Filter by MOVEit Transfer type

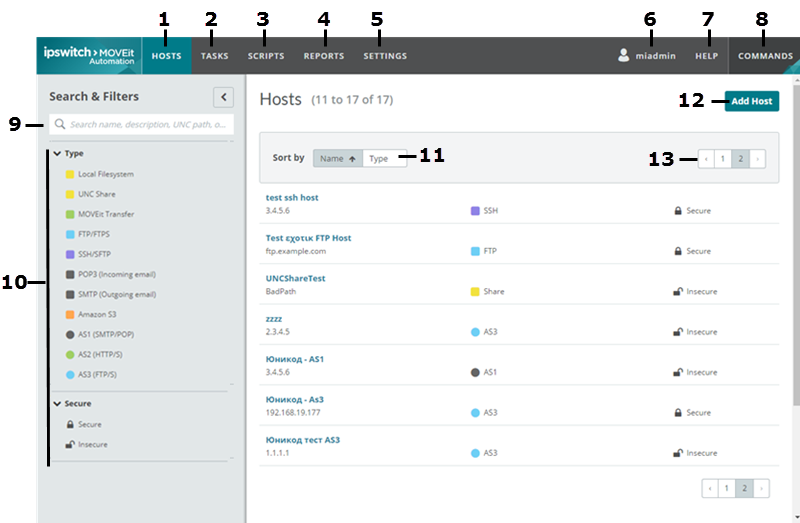click(x=100, y=214)
